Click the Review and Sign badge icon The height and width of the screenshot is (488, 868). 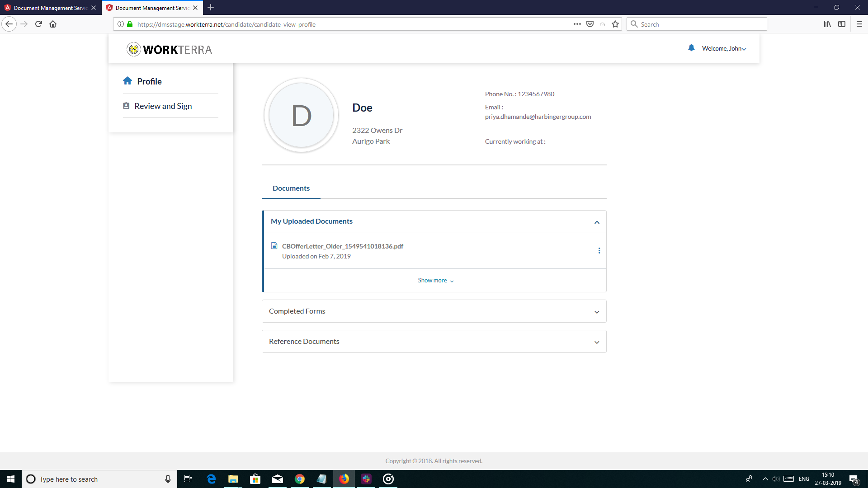coord(126,106)
